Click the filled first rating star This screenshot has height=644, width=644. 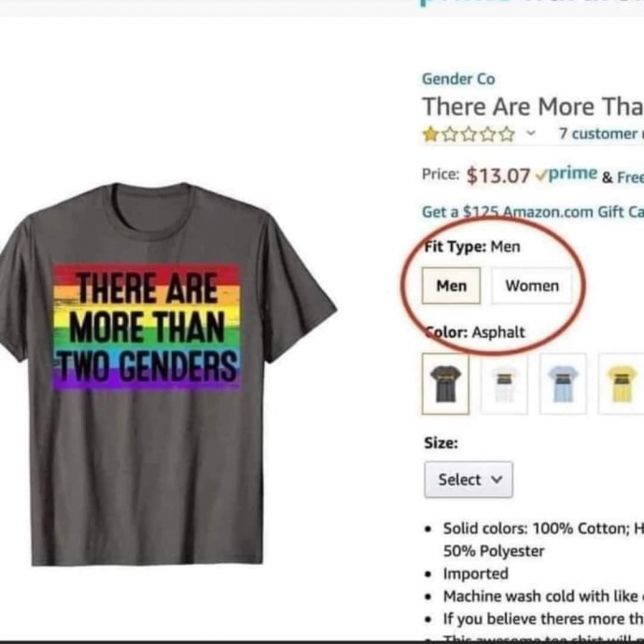430,134
